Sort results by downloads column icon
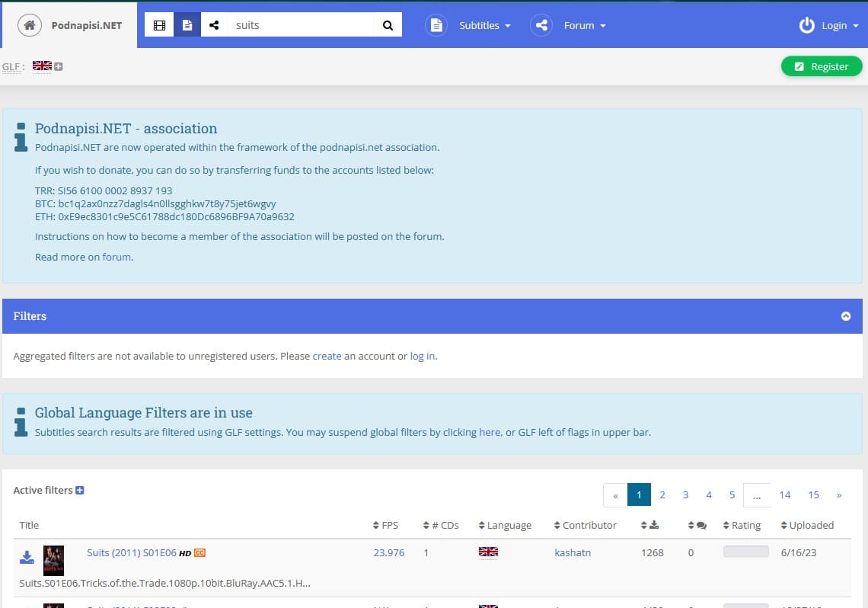Image resolution: width=868 pixels, height=608 pixels. click(x=650, y=525)
